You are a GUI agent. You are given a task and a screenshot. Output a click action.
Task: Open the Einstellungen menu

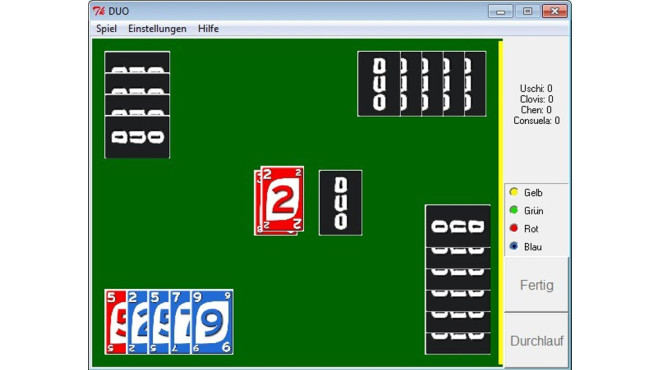[157, 29]
